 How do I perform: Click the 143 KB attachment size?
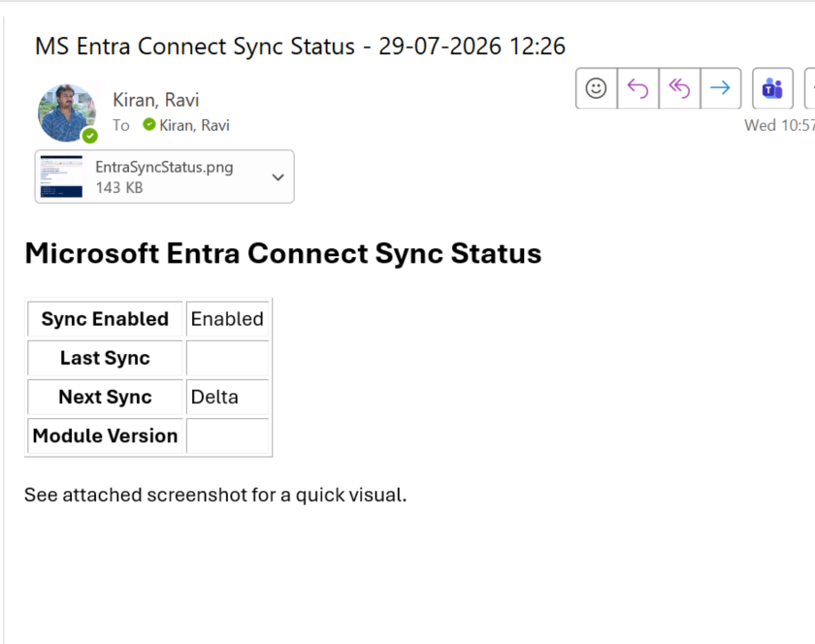(x=119, y=187)
